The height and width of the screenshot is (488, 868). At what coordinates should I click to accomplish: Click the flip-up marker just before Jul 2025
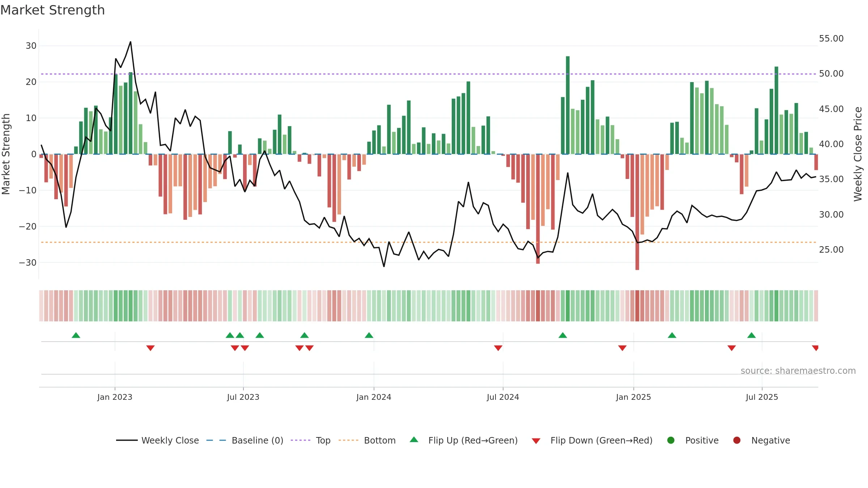point(752,335)
